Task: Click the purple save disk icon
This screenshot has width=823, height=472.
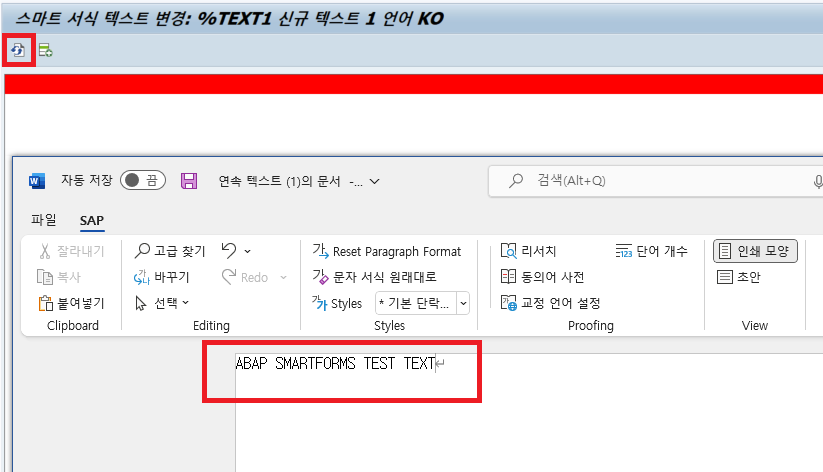Action: tap(189, 181)
